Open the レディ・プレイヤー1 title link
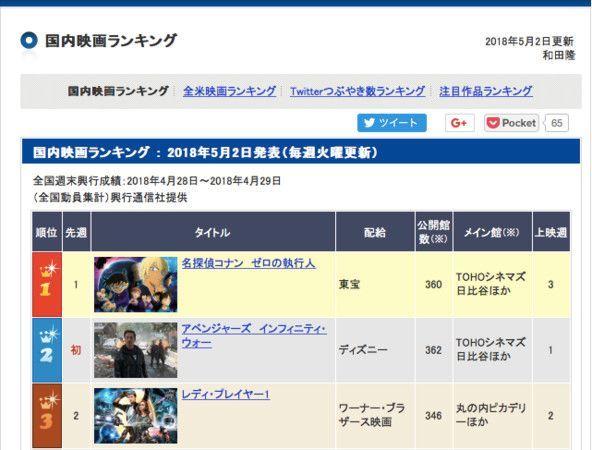The height and width of the screenshot is (450, 592). (225, 395)
